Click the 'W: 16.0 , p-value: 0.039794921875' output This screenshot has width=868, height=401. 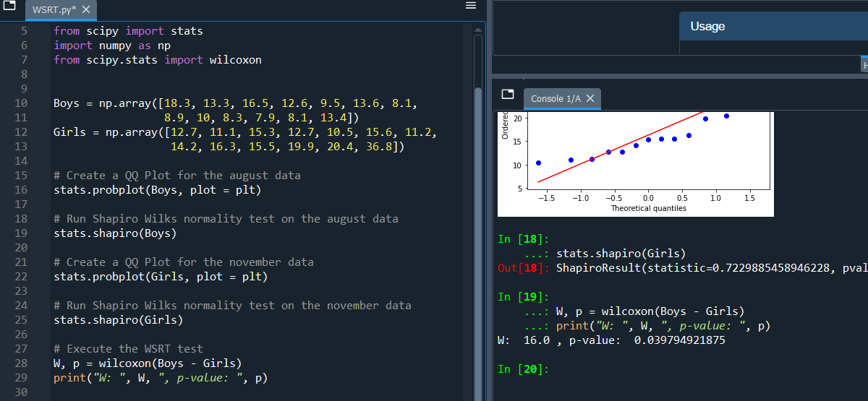[x=612, y=340]
